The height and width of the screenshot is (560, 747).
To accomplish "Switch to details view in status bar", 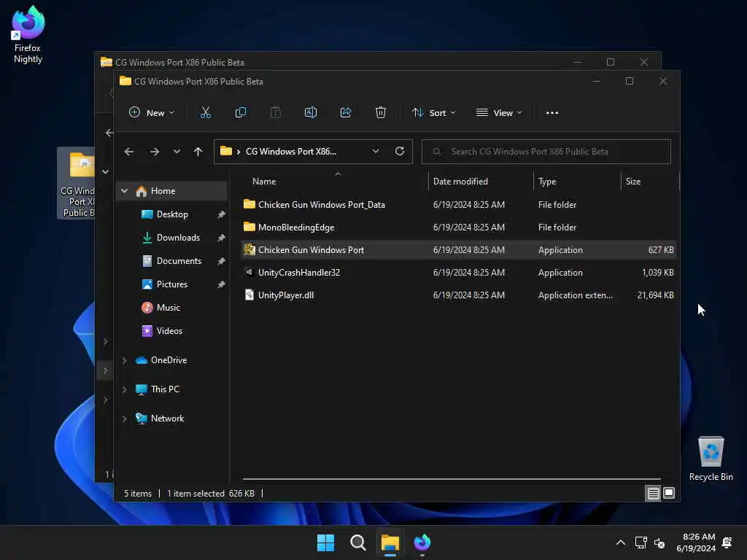I will [653, 494].
